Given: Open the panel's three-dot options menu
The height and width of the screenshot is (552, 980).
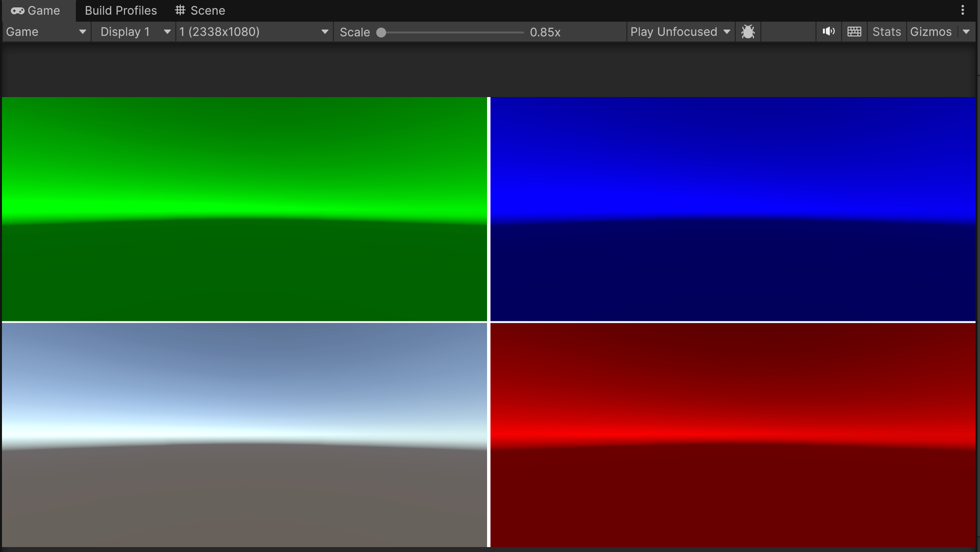Looking at the screenshot, I should point(963,10).
